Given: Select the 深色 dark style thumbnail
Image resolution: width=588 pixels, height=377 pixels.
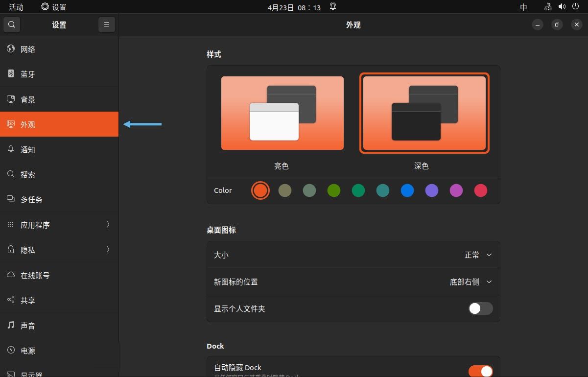Looking at the screenshot, I should coord(424,113).
